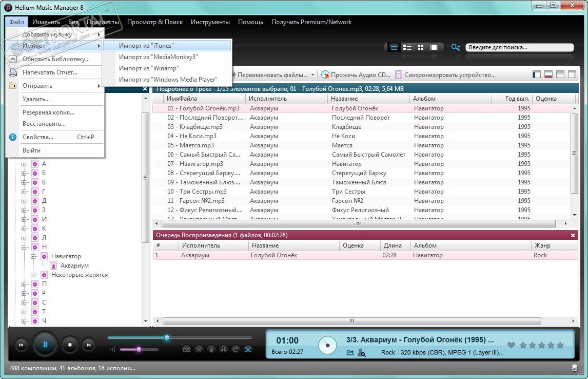Choose Импорт из "iTunes" submenu item
This screenshot has width=588, height=379.
point(146,46)
